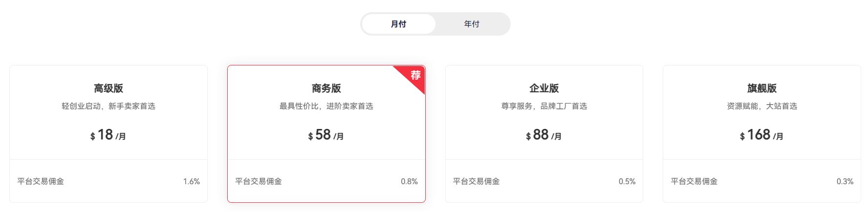Switch billing to 年付 (yearly)
Viewport: 868px width, 212px height.
pos(472,24)
